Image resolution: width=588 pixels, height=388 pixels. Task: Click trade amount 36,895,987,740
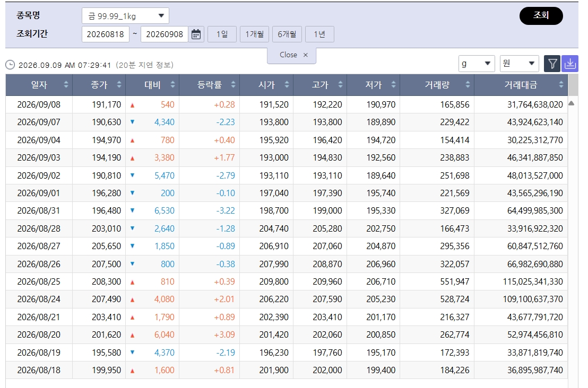click(535, 371)
